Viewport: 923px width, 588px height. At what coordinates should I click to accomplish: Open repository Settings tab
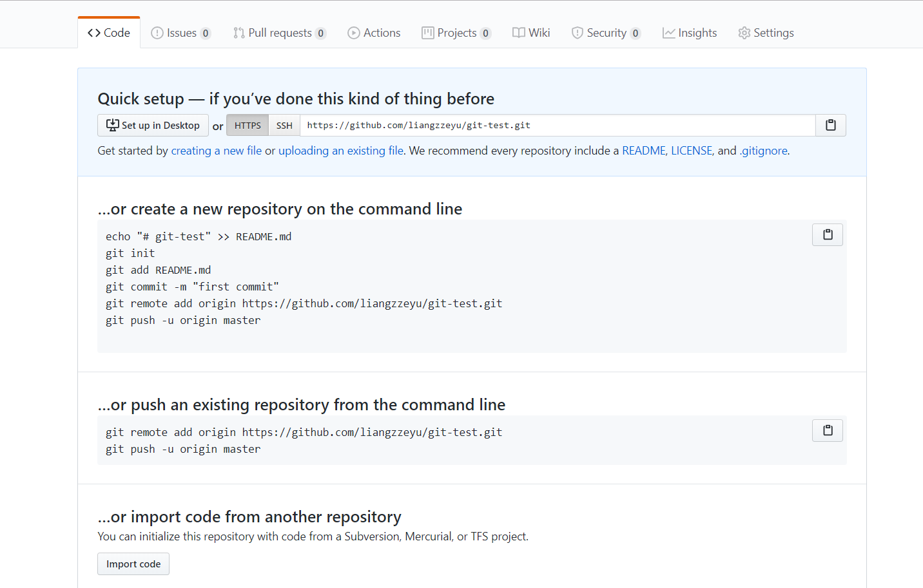(x=766, y=33)
